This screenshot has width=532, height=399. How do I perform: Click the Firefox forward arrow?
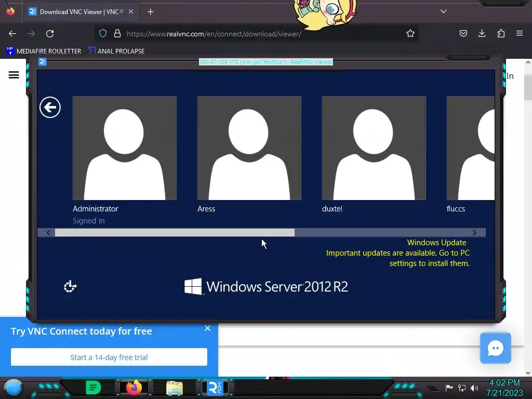point(31,34)
